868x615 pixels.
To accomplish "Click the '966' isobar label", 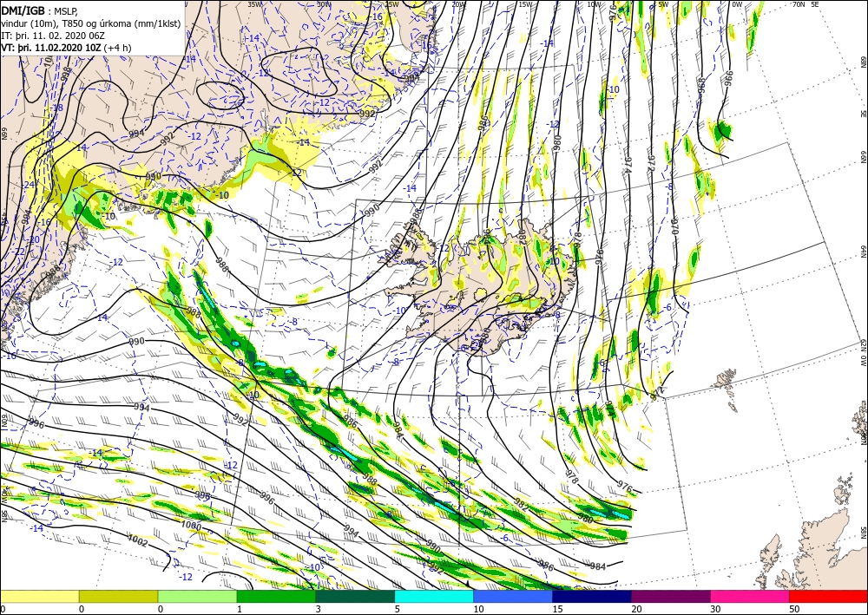I will tap(728, 78).
